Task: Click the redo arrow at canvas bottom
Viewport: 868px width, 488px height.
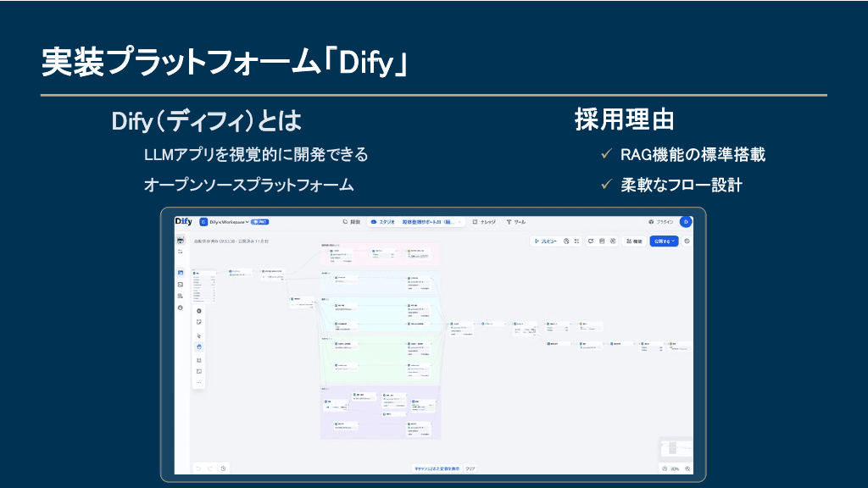Action: click(210, 469)
